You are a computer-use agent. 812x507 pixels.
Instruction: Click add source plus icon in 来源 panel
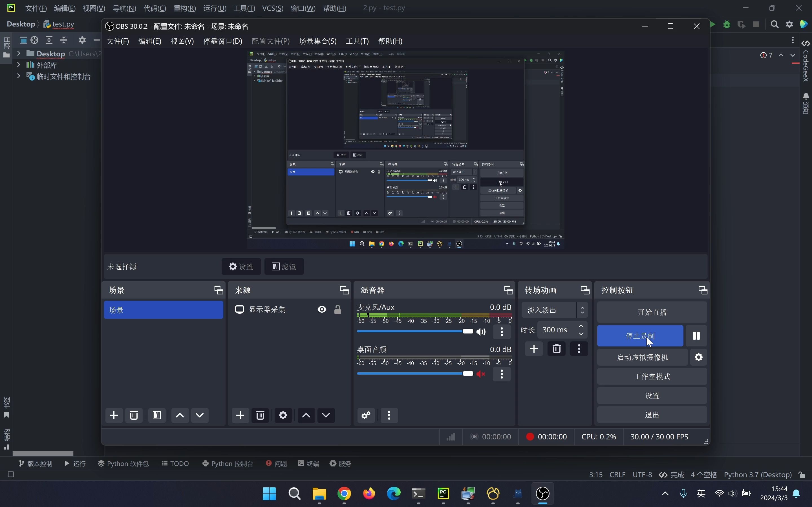click(x=240, y=415)
